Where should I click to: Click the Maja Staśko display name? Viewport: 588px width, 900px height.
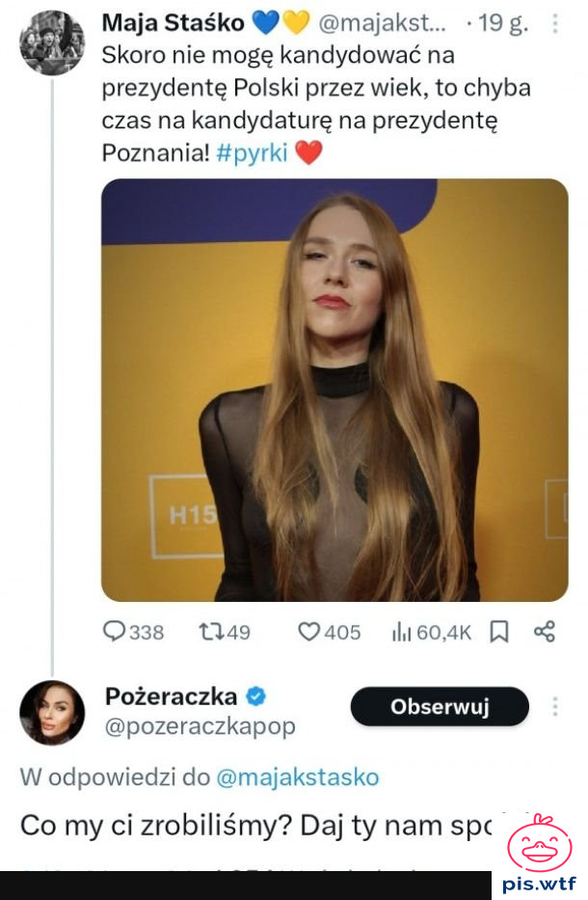(x=173, y=23)
